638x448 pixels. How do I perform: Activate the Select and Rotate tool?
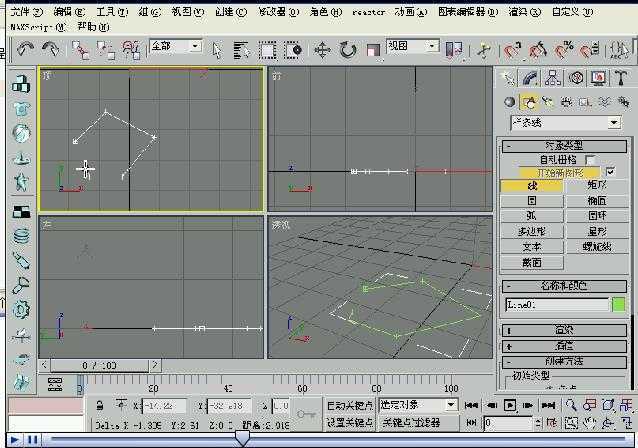(347, 50)
